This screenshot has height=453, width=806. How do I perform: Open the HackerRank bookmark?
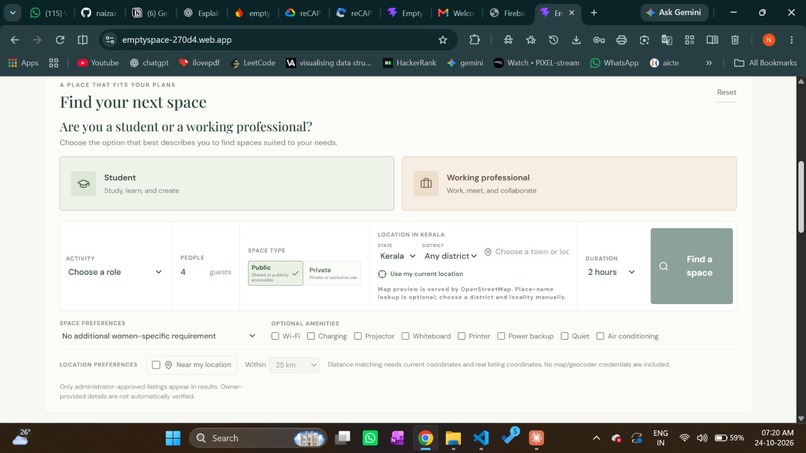[410, 63]
